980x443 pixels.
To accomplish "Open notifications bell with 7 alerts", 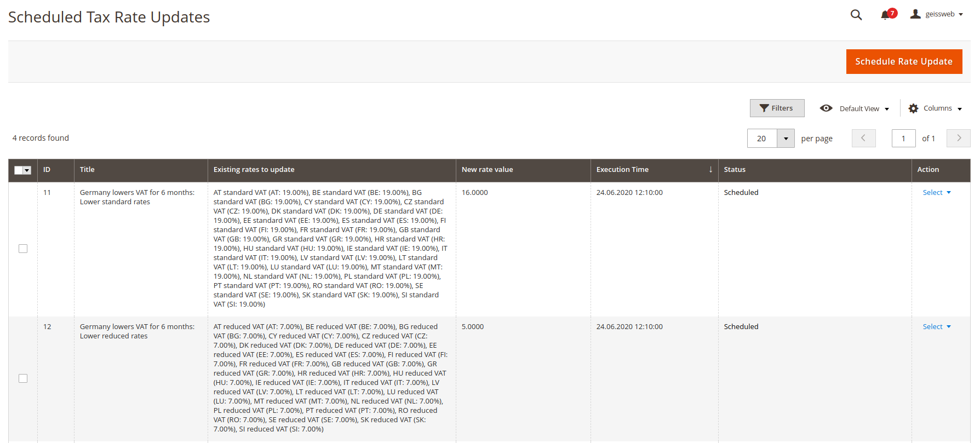I will coord(889,14).
